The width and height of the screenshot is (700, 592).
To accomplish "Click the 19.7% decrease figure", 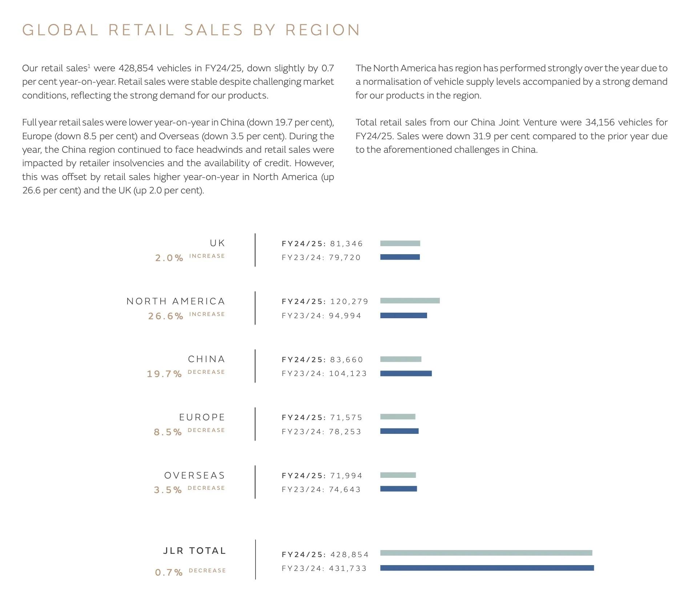I will [x=164, y=374].
